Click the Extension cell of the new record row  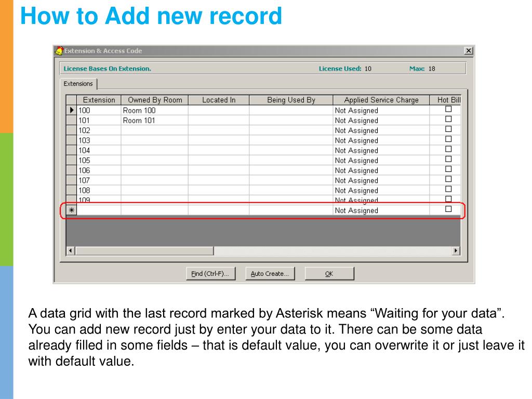coord(99,210)
